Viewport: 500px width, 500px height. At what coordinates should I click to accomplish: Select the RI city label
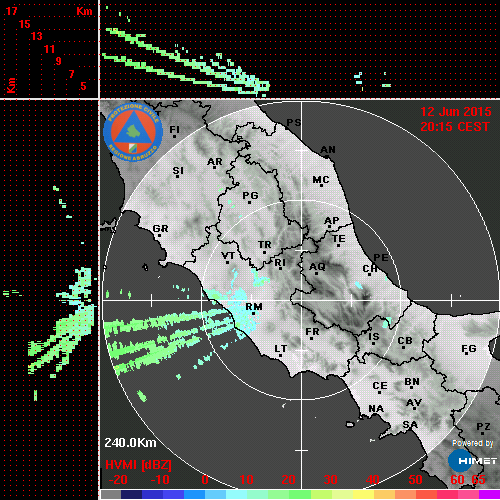pyautogui.click(x=280, y=263)
